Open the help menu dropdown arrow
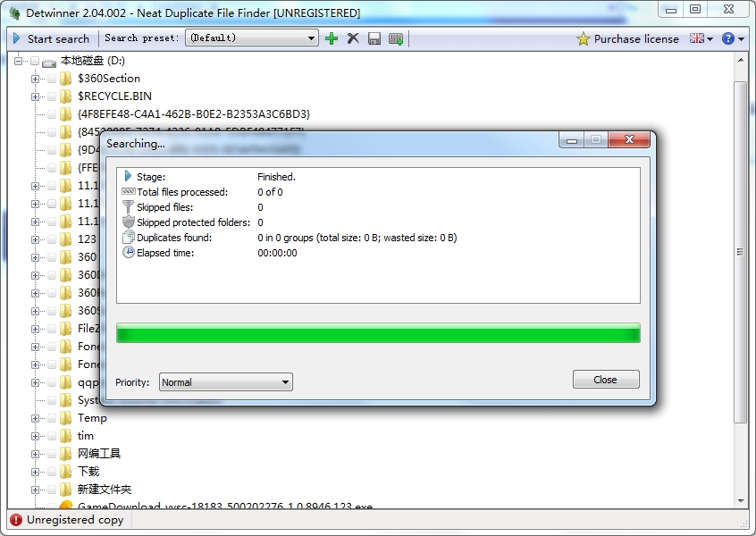Screen dimensions: 756x536 pyautogui.click(x=742, y=39)
